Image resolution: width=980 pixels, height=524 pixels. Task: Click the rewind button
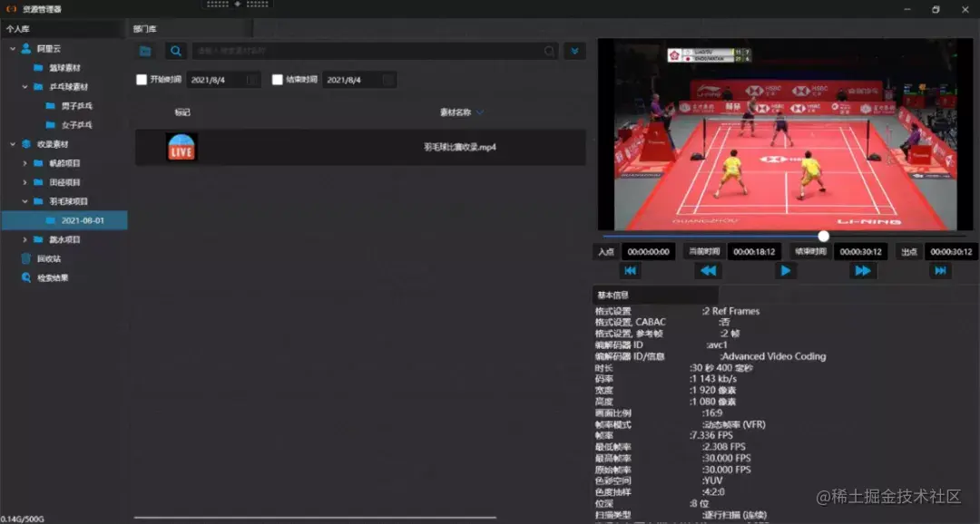point(708,270)
